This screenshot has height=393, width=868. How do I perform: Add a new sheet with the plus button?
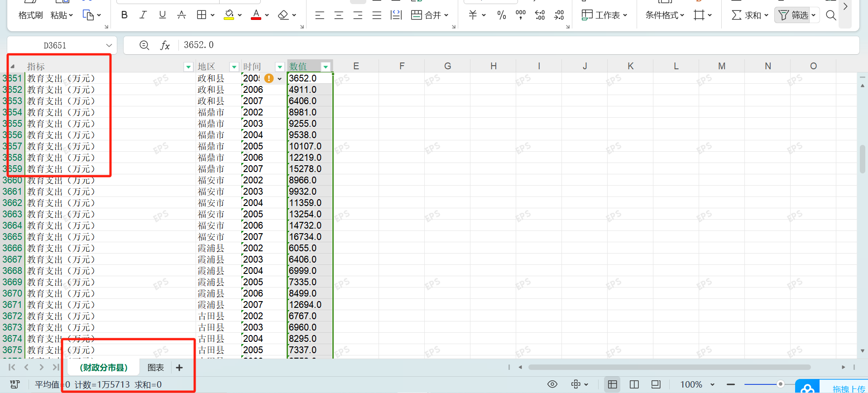pyautogui.click(x=179, y=368)
